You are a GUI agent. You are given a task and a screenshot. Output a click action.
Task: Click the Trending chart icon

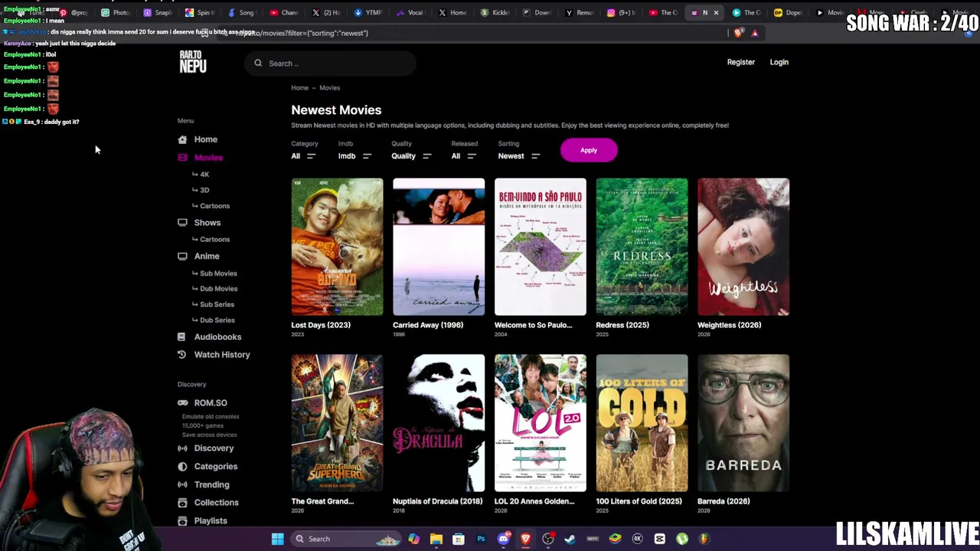[x=182, y=484]
